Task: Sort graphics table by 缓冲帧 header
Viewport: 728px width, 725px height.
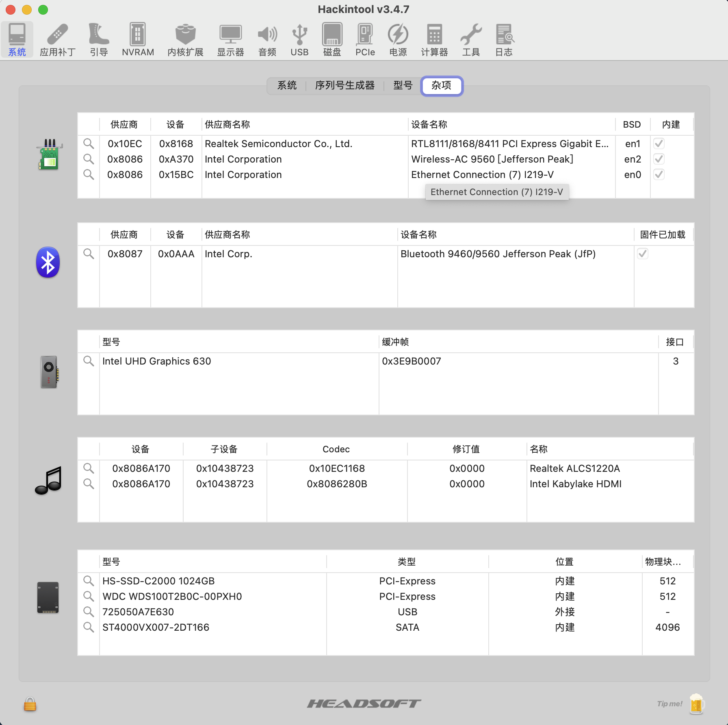Action: point(518,342)
